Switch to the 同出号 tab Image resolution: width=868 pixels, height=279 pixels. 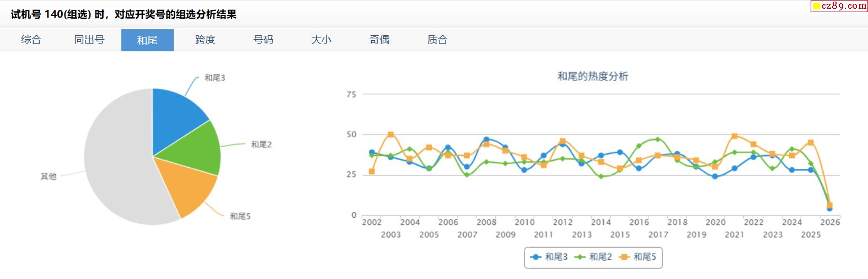89,40
